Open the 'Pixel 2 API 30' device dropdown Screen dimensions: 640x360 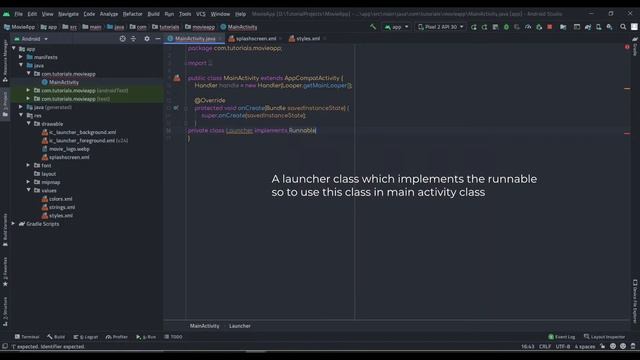coord(441,27)
